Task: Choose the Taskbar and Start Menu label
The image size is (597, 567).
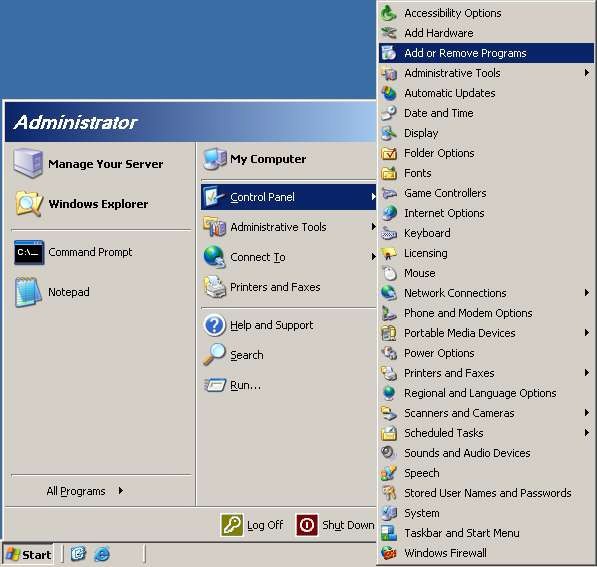Action: click(x=461, y=533)
